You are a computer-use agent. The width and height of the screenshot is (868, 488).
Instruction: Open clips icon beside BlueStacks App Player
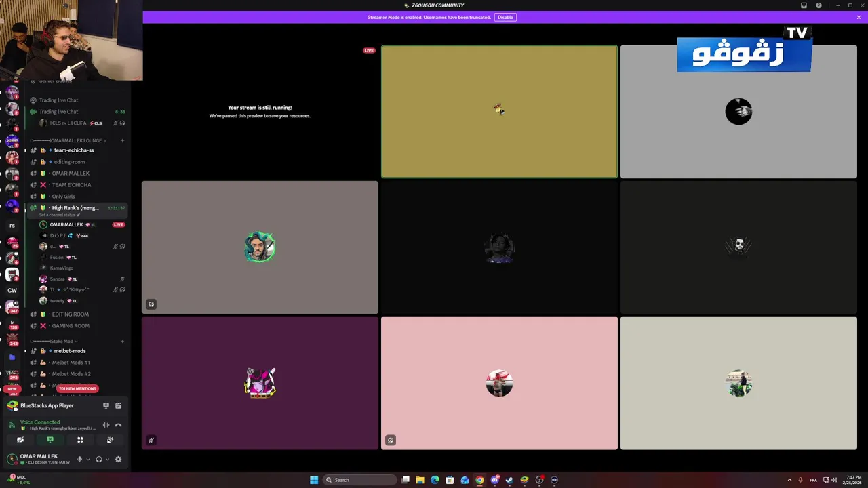coord(118,405)
